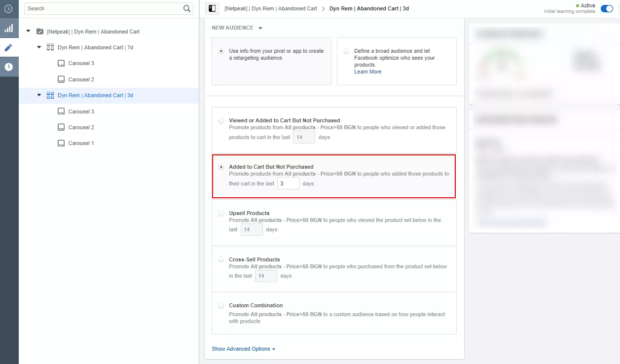Collapse the Netpeak campaign tree arrow
620x364 pixels.
(28, 31)
